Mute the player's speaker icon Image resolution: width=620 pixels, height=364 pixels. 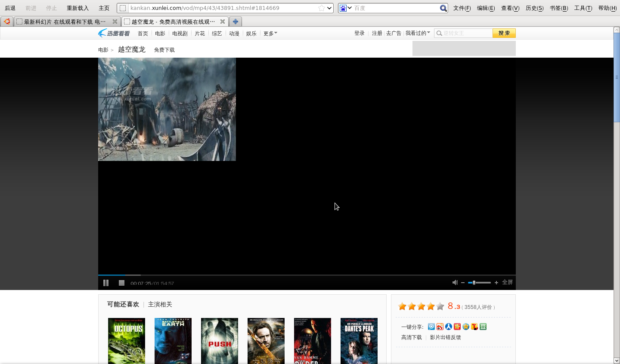coord(455,282)
